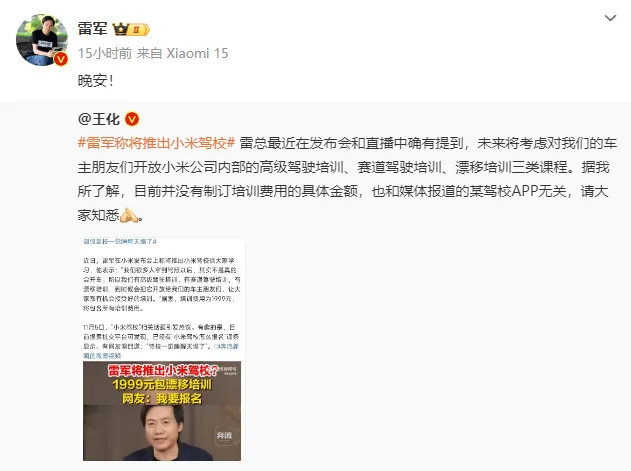Viewport: 631px width, 471px height.
Task: Open hashtag #雷军称将推出小米驾校#
Action: click(157, 143)
